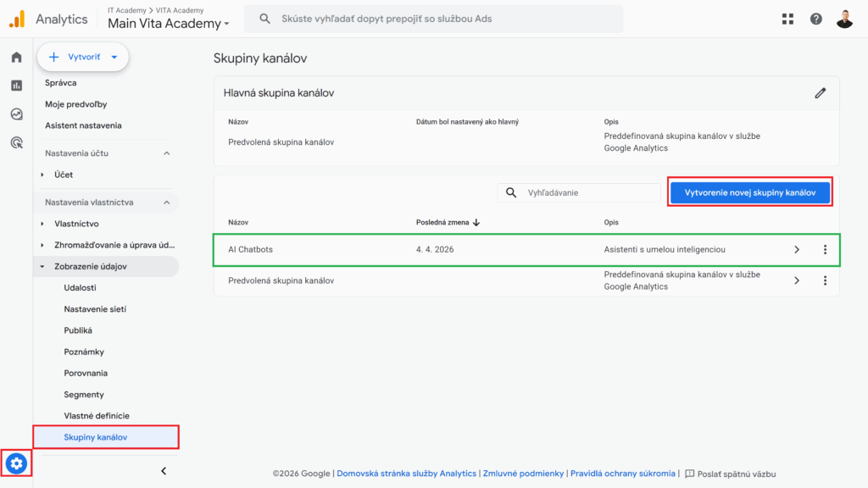Open the Help question mark icon
This screenshot has width=868, height=488.
[x=816, y=19]
